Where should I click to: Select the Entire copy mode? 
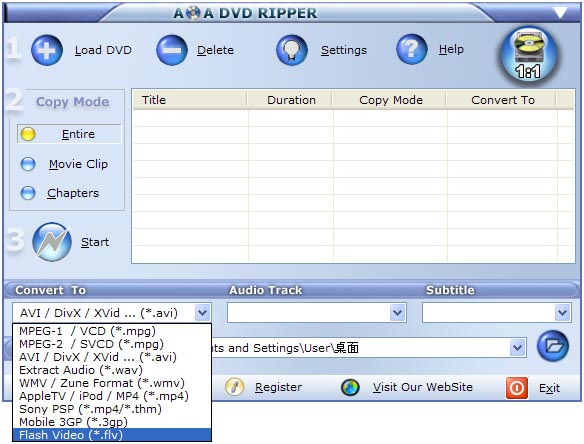tap(69, 134)
